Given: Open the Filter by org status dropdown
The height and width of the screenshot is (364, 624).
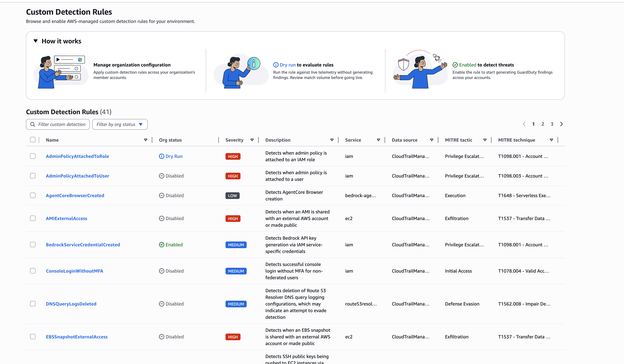Looking at the screenshot, I should 120,124.
